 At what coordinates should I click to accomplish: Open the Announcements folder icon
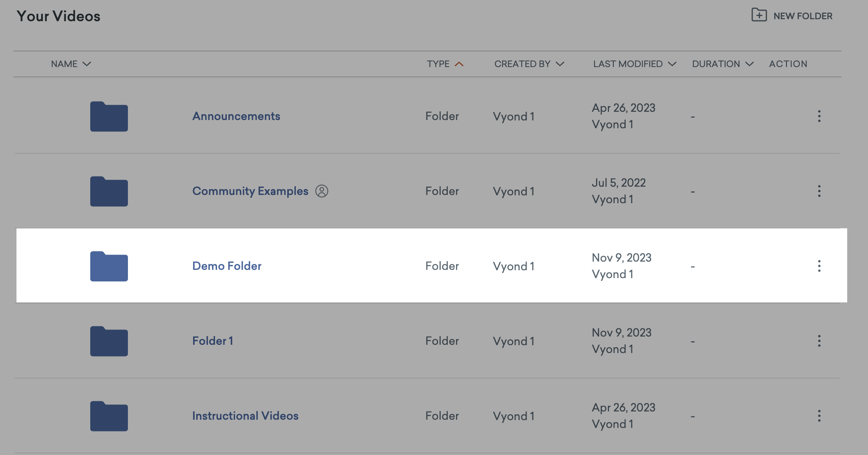[x=109, y=116]
